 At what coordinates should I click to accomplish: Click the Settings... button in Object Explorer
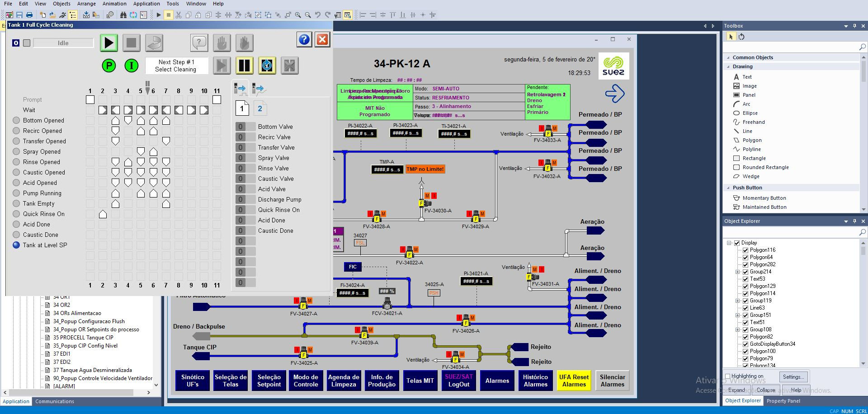793,376
